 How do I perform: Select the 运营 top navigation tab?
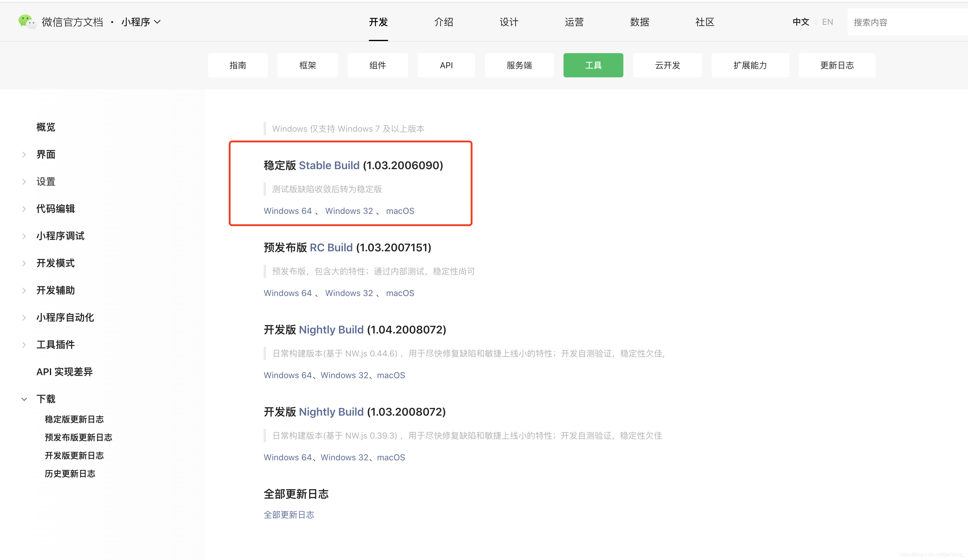(x=574, y=22)
